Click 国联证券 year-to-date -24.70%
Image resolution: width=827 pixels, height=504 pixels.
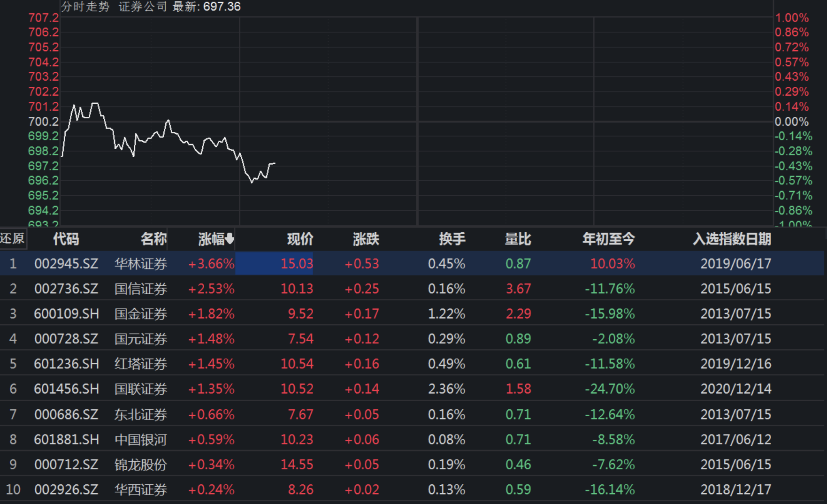(x=610, y=389)
